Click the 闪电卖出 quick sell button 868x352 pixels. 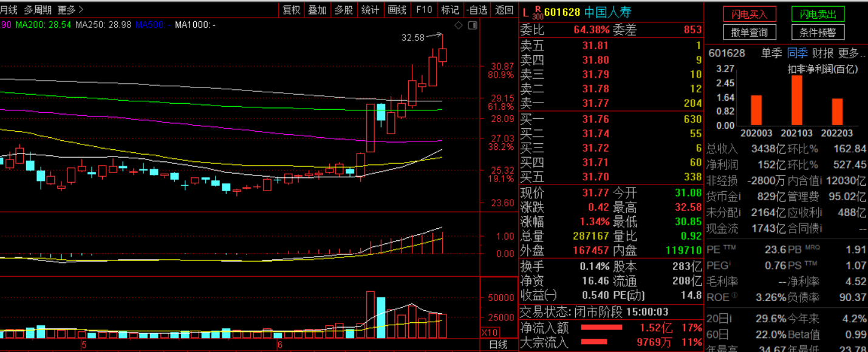818,14
